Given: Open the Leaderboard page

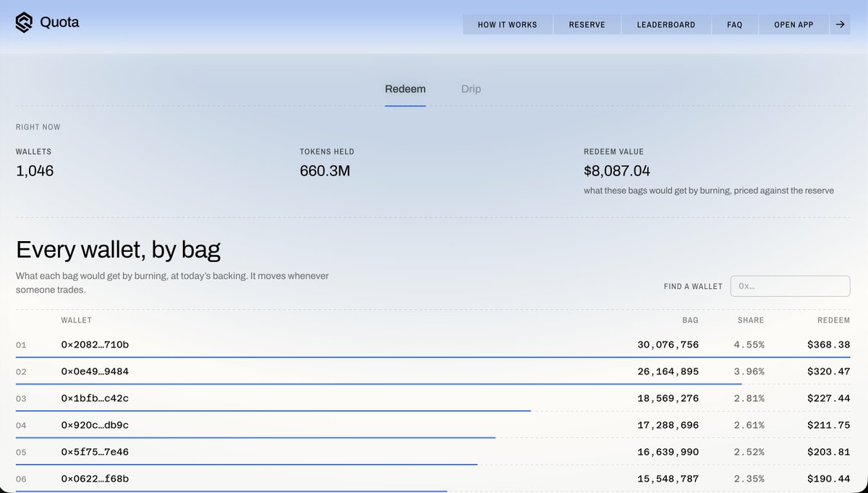Looking at the screenshot, I should (665, 25).
